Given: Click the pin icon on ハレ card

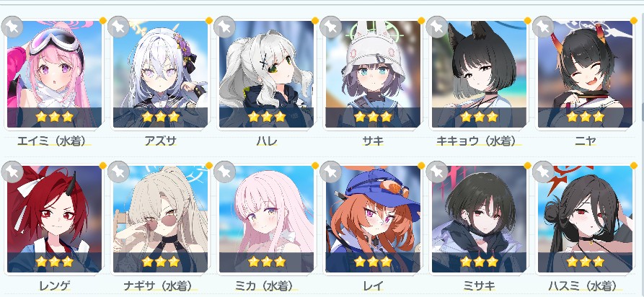Looking at the screenshot, I should [224, 27].
